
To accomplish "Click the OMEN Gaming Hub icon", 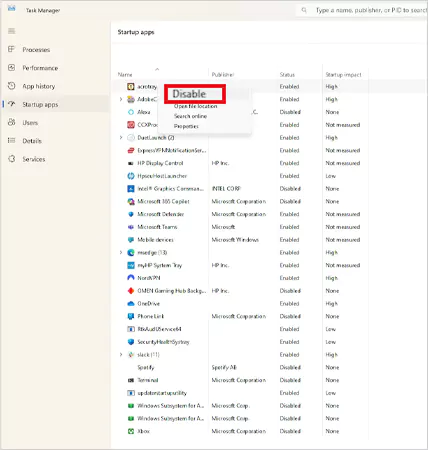I will coord(131,291).
